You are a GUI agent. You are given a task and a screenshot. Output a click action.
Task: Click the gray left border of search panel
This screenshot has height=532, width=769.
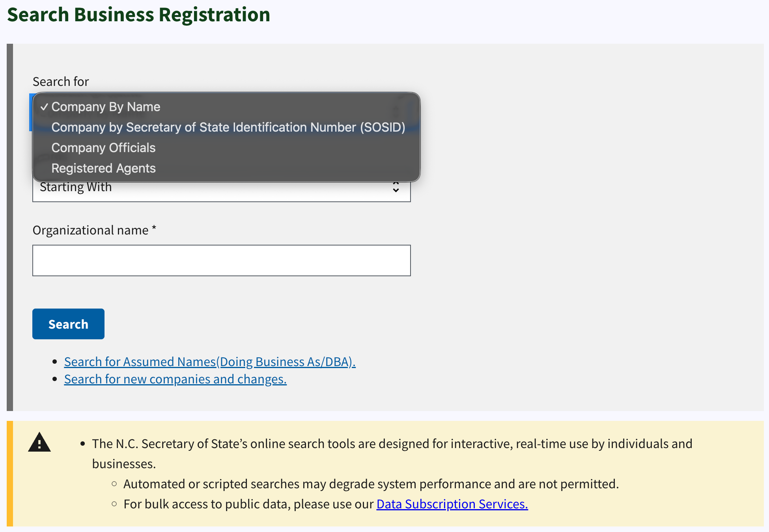point(10,227)
